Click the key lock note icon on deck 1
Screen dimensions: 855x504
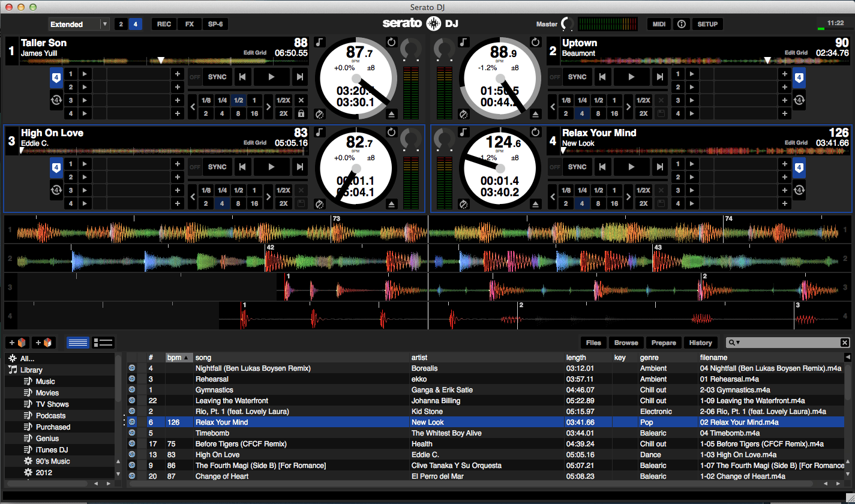320,42
